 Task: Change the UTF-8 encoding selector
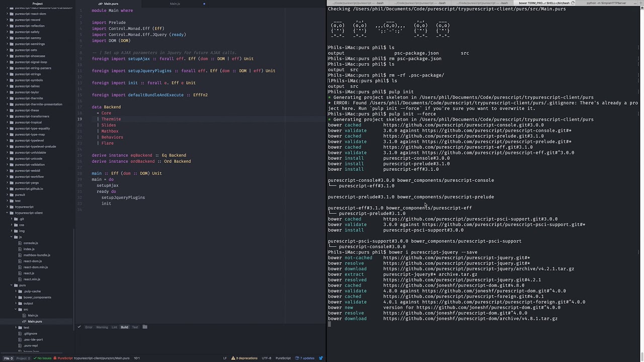pos(267,358)
